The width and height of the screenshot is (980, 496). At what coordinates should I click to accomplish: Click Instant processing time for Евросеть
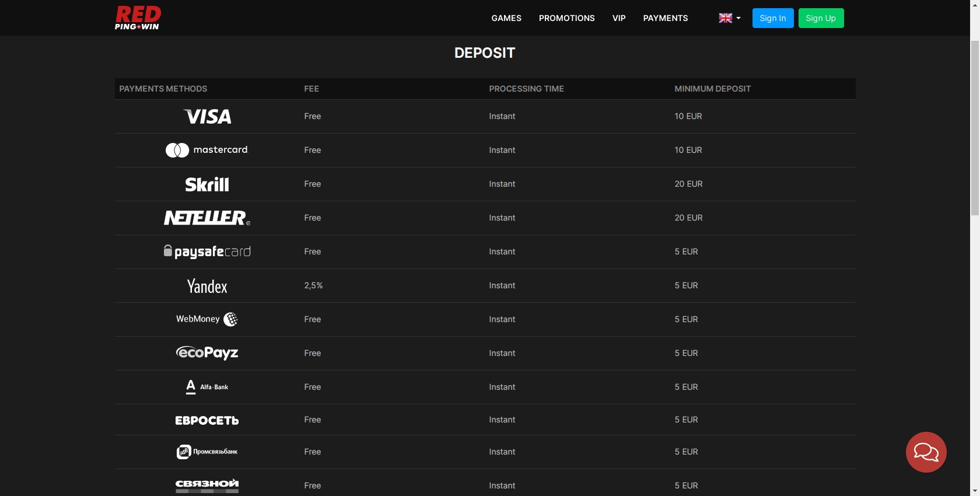(502, 420)
